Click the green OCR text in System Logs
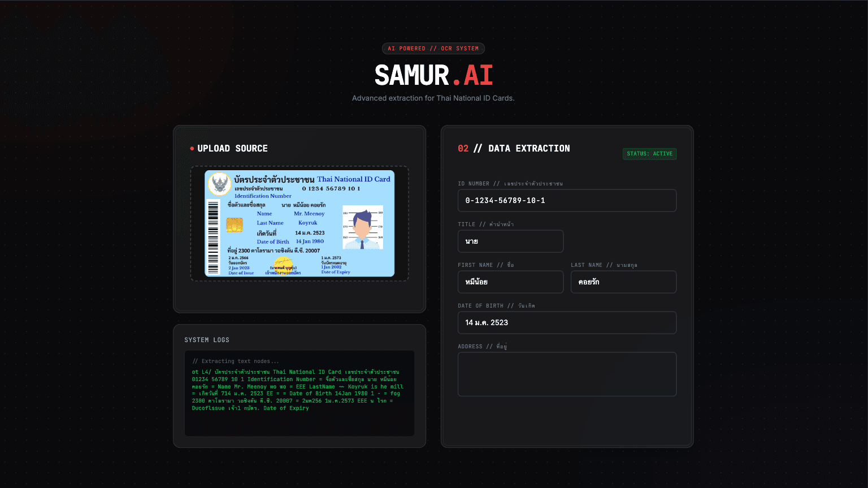Viewport: 868px width, 488px height. point(298,390)
